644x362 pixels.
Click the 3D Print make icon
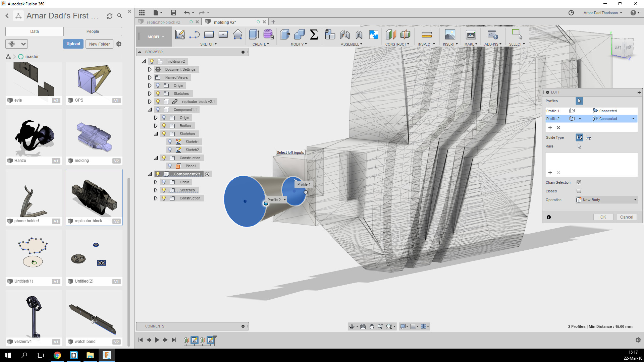[x=471, y=35]
